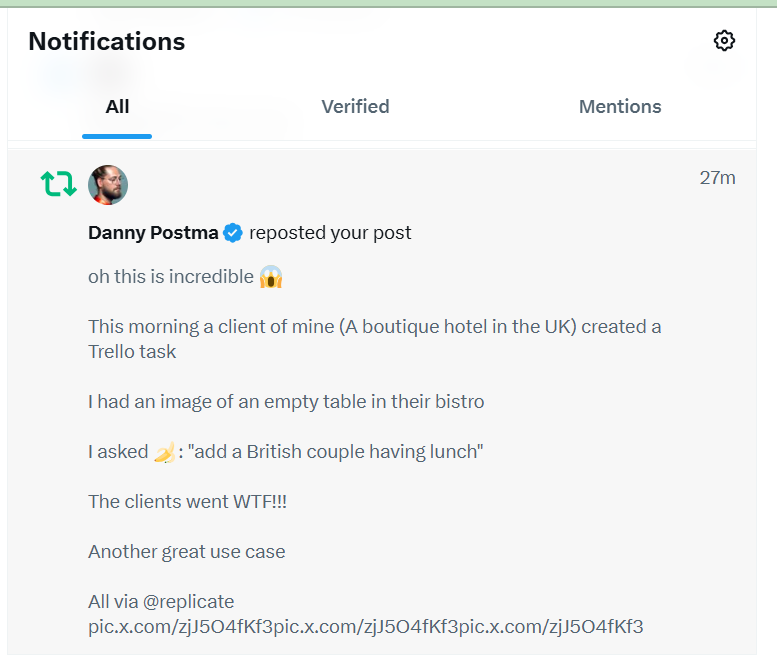
Task: Click the "oh this is incredible" line
Action: click(x=170, y=277)
